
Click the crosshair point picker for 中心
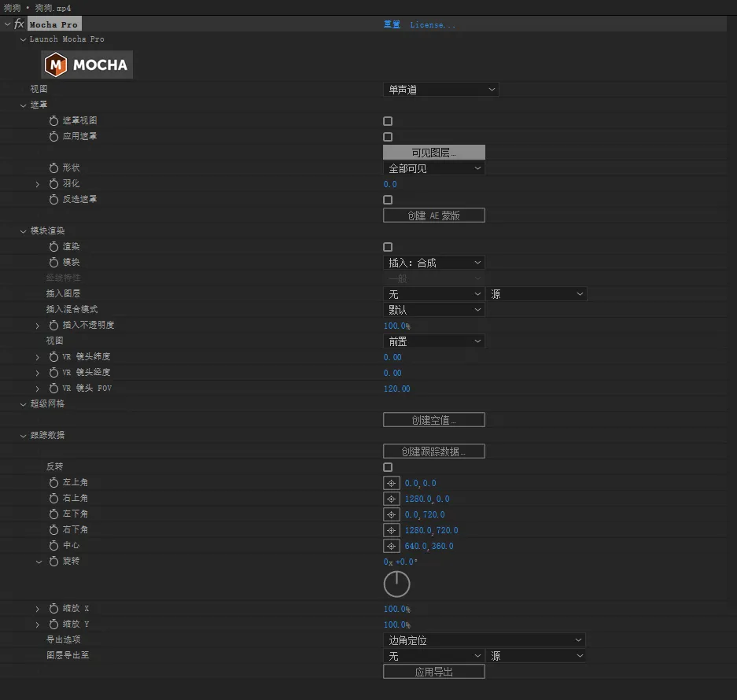[x=391, y=546]
